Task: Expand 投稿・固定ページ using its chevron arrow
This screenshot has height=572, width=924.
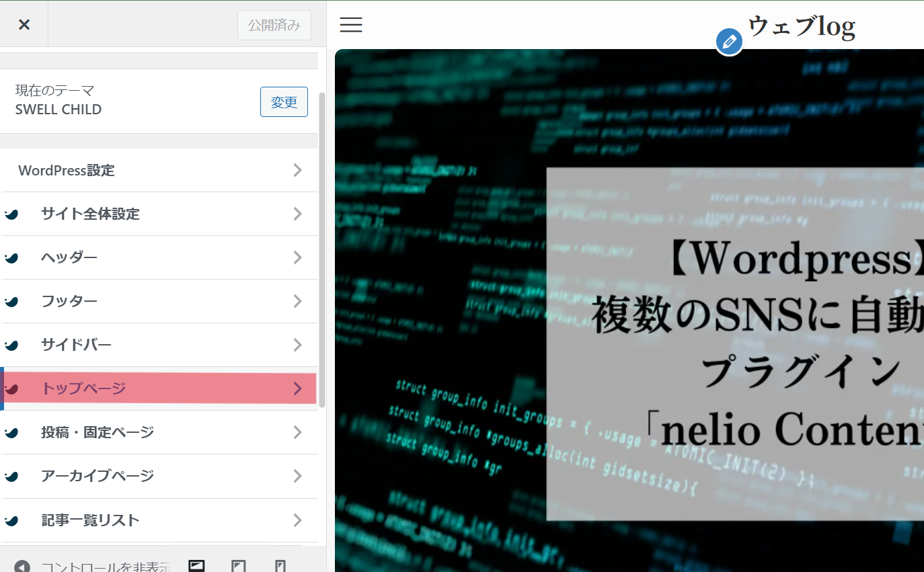Action: click(298, 432)
